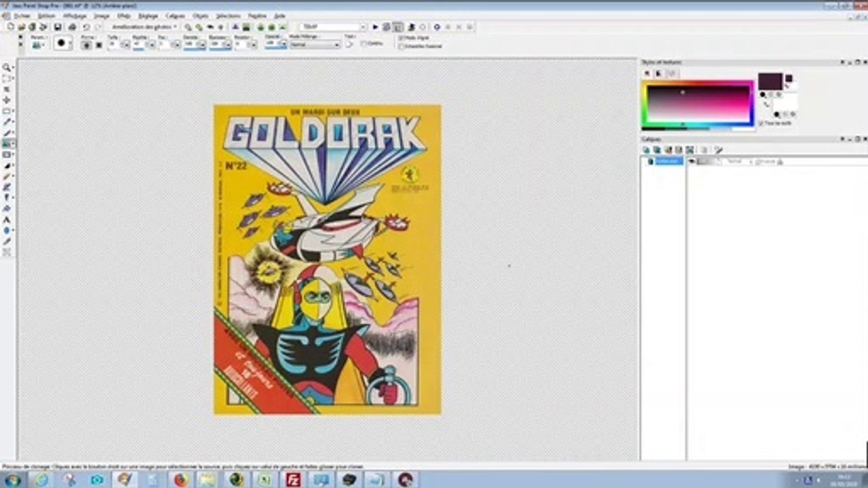Open the Image menu
The height and width of the screenshot is (488, 868).
pyautogui.click(x=102, y=15)
